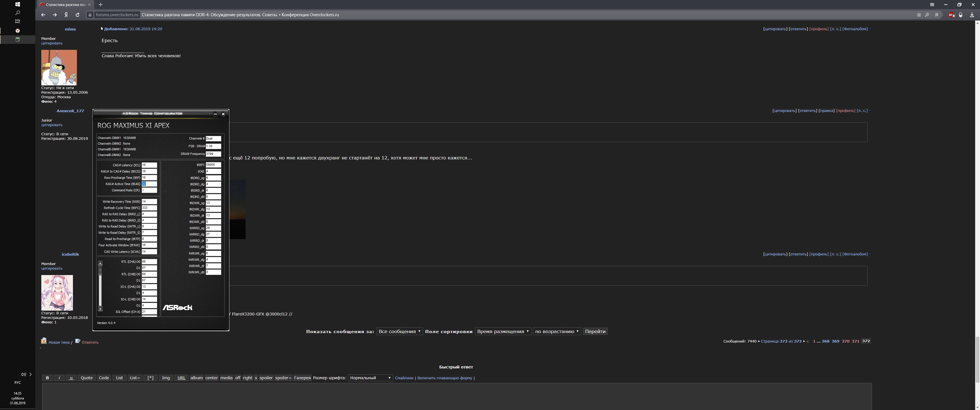
Task: Open browser downloads icon
Action: (972, 15)
